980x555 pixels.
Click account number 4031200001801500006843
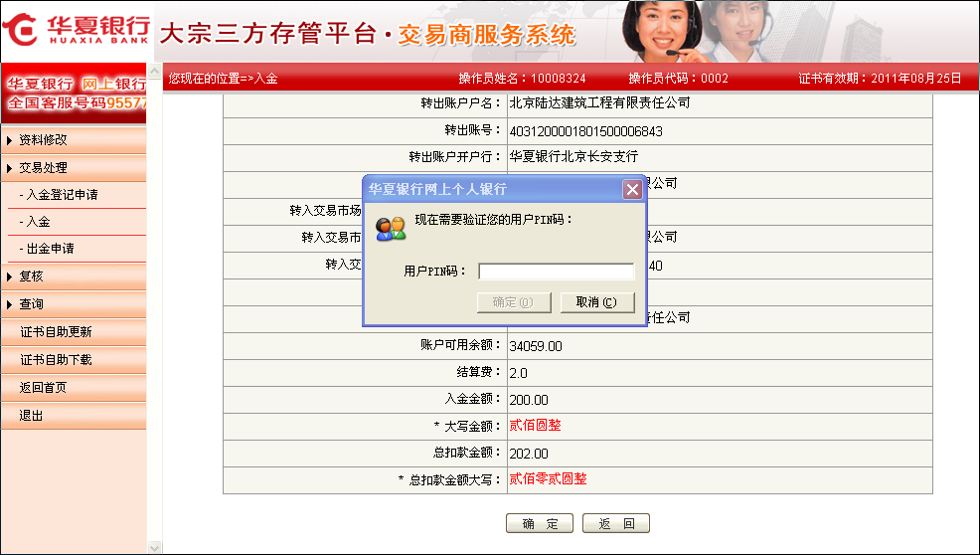coord(585,131)
